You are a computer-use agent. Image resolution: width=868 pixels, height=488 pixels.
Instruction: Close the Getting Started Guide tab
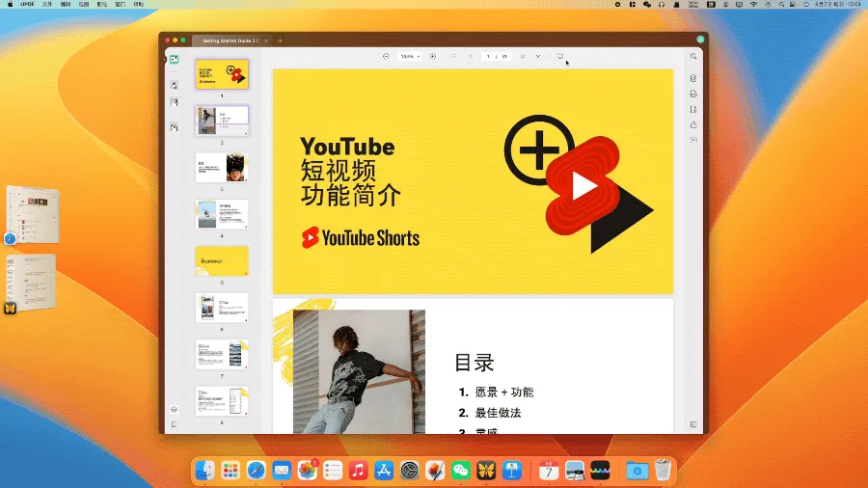[x=266, y=41]
